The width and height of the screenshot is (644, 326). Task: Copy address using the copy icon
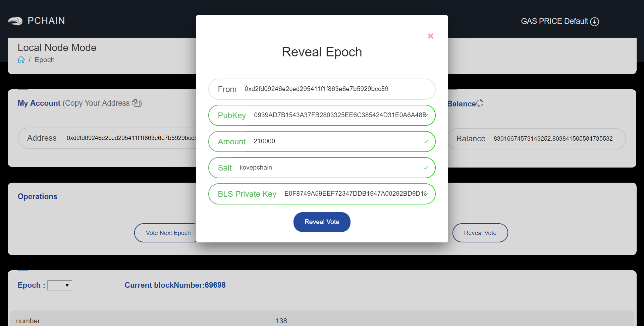click(x=136, y=103)
